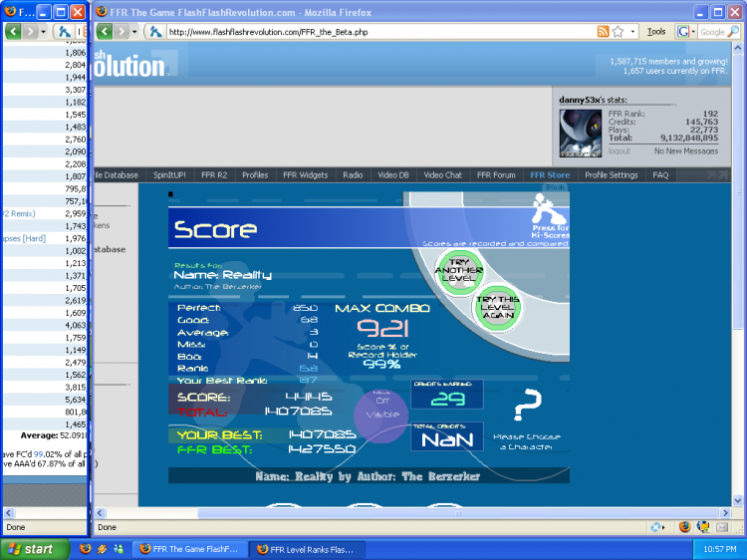
Task: Click danny53x's avatar thumbnail
Action: 581,133
